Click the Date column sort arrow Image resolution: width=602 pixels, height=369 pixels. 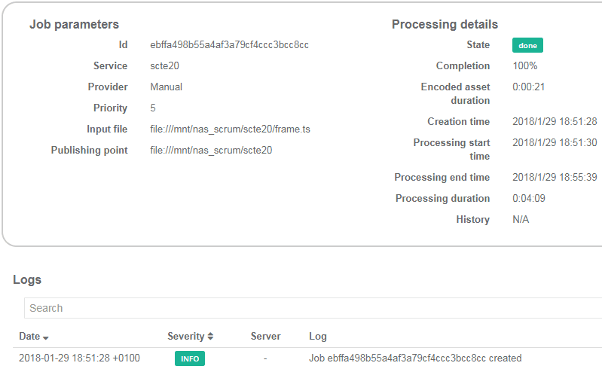click(46, 338)
